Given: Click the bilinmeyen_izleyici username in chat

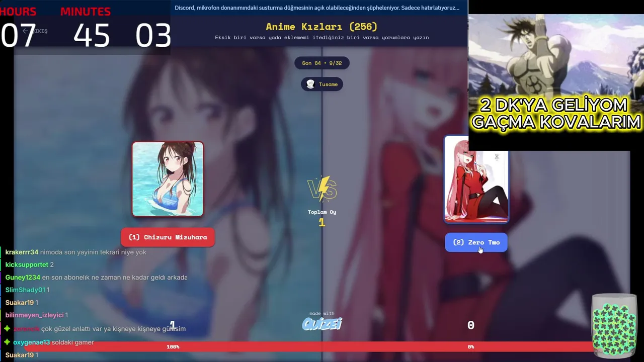Looking at the screenshot, I should click(x=34, y=315).
